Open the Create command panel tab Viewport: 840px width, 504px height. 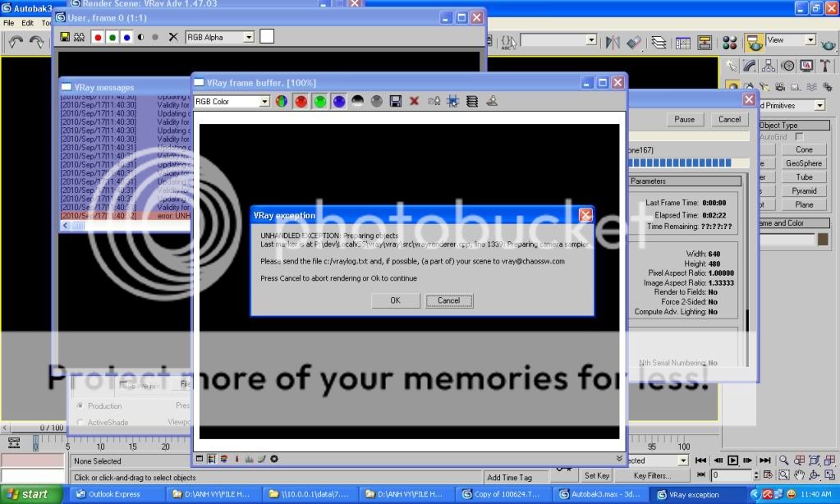[732, 66]
